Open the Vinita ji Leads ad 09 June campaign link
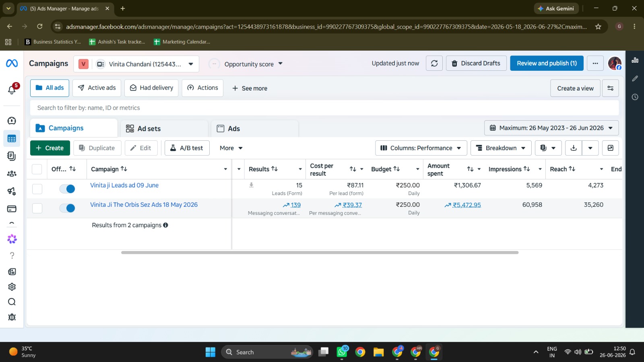 click(124, 185)
